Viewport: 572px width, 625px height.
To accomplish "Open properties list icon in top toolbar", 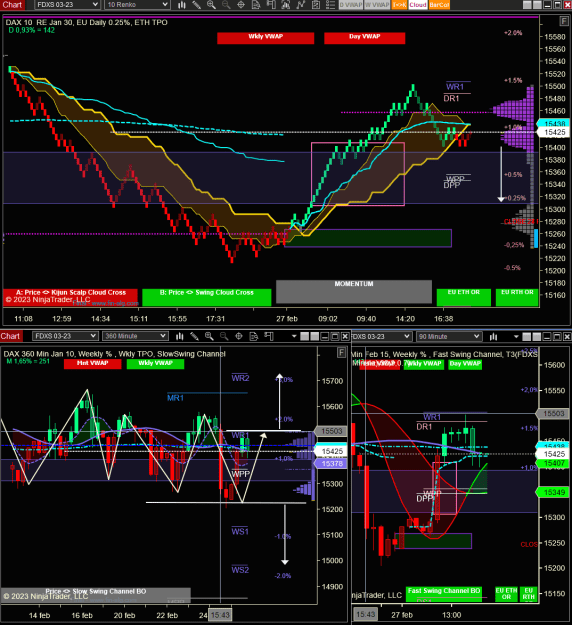I will (x=330, y=5).
